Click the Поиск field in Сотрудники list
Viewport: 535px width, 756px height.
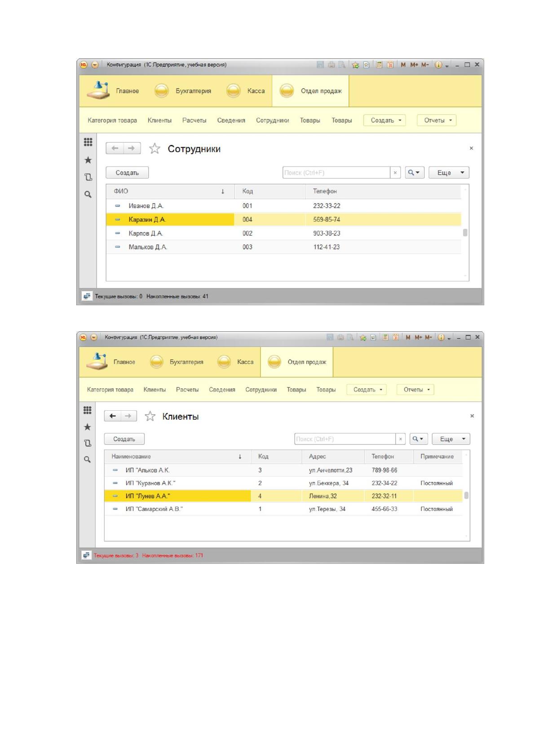click(x=336, y=173)
